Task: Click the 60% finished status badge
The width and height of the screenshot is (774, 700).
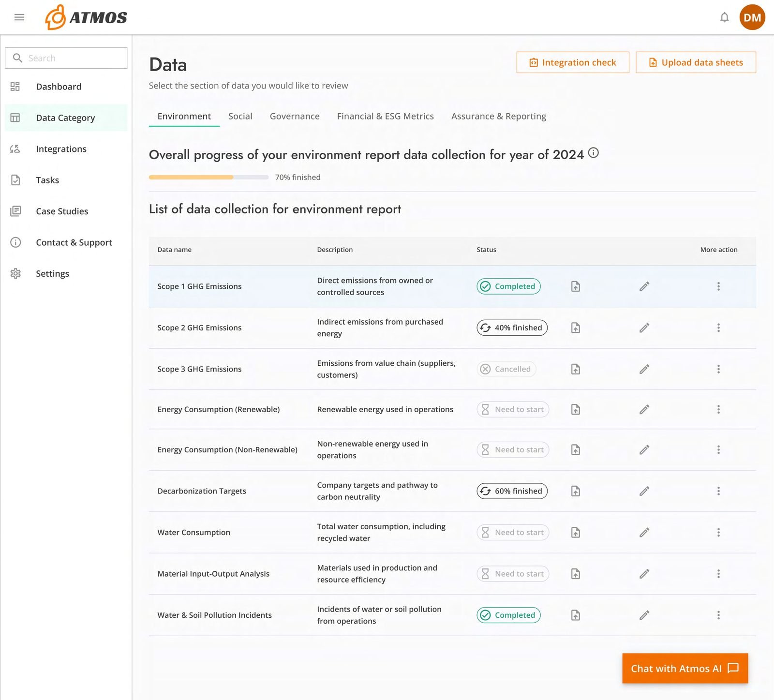Action: point(512,491)
